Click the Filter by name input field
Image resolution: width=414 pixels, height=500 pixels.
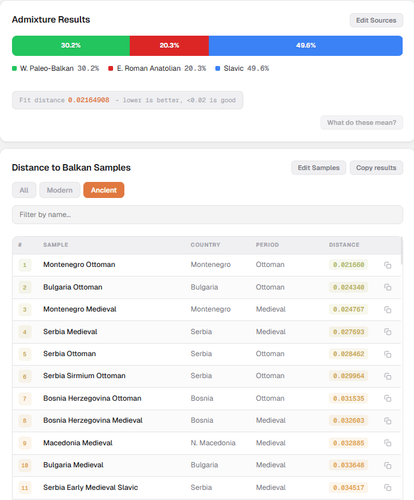[x=207, y=215]
